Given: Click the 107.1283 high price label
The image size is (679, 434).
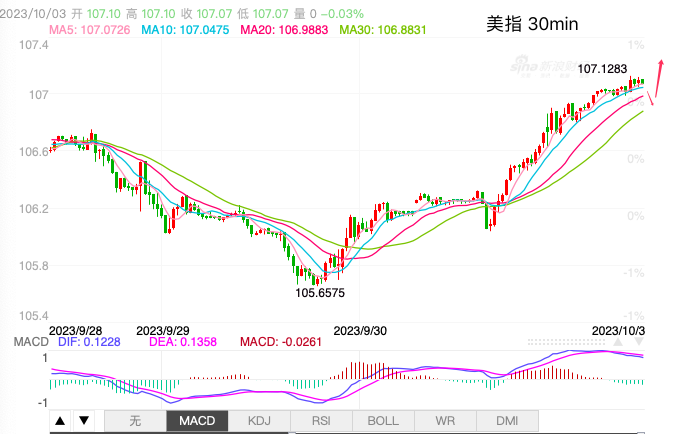Looking at the screenshot, I should [x=602, y=69].
